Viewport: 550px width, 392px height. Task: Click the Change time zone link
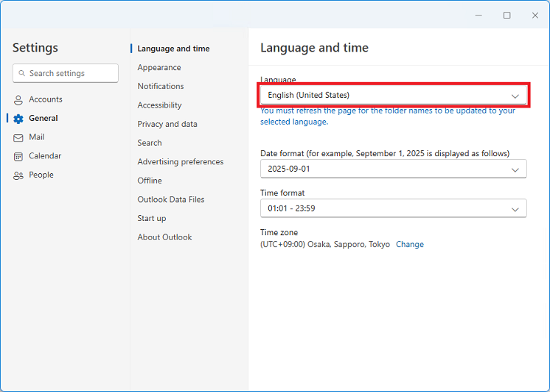point(410,245)
